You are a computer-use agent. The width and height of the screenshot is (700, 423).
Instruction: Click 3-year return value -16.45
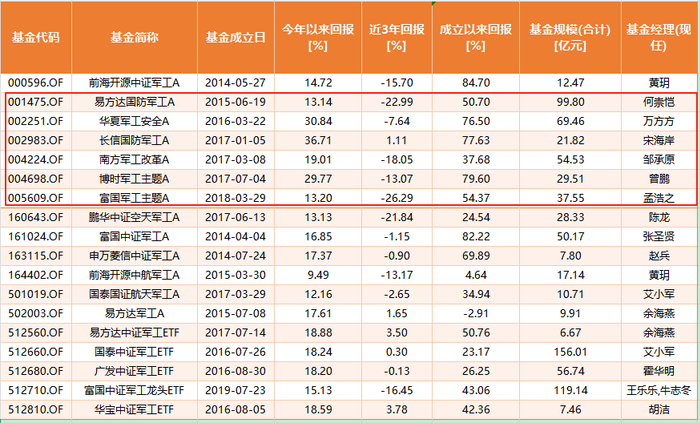pos(396,390)
